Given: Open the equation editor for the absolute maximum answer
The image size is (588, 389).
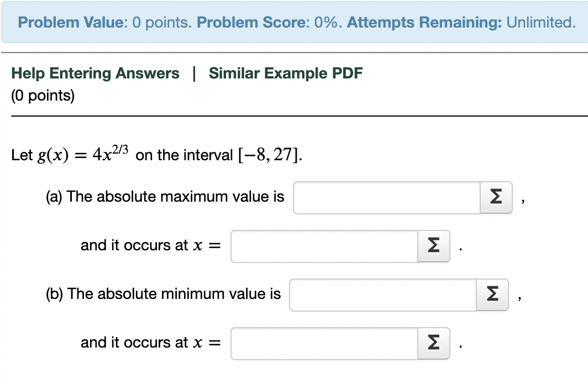Looking at the screenshot, I should (496, 197).
